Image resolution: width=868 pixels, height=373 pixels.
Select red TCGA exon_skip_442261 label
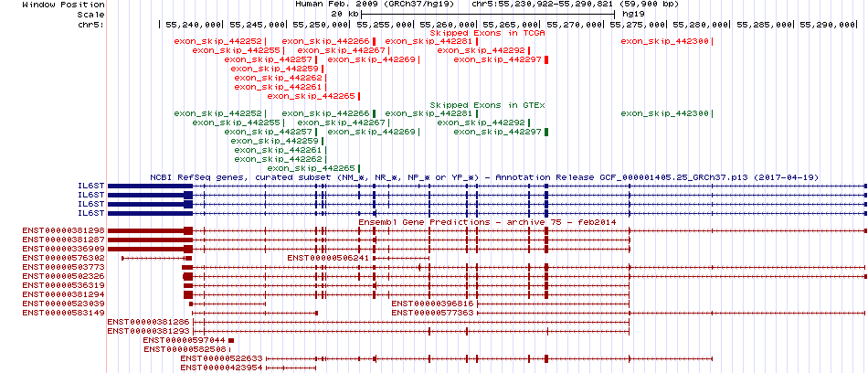(278, 87)
